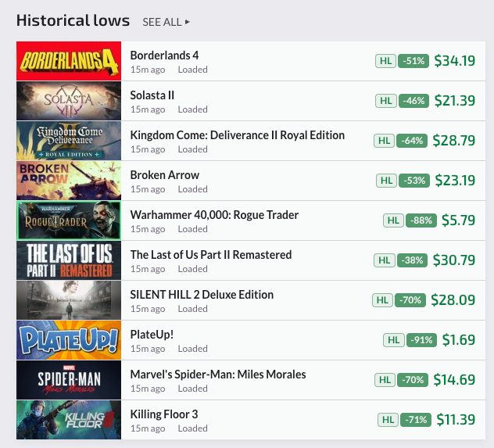Open The Last of Us Part II thumbnail

69,260
